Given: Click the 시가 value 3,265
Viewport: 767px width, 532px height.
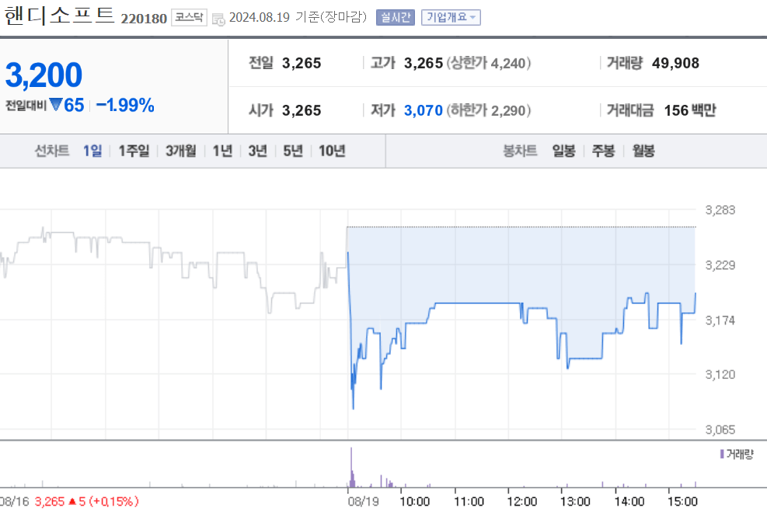Looking at the screenshot, I should coord(302,110).
